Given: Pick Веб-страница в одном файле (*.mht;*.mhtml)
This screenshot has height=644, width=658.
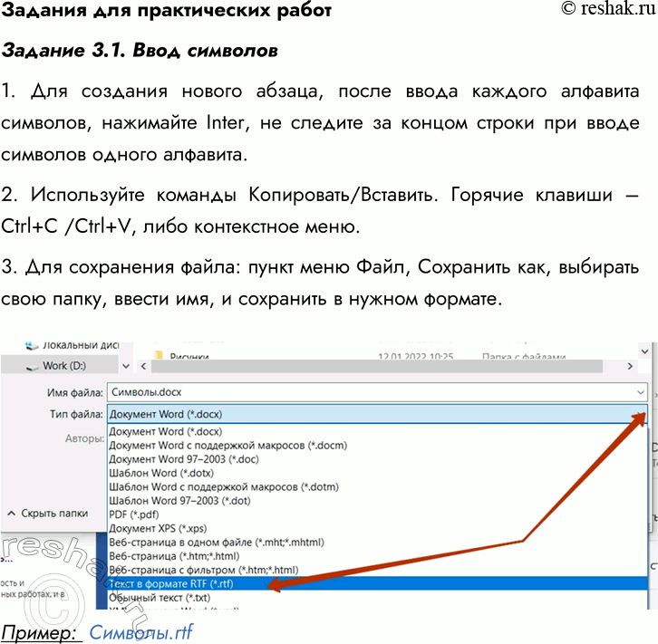Looking at the screenshot, I should click(216, 543).
